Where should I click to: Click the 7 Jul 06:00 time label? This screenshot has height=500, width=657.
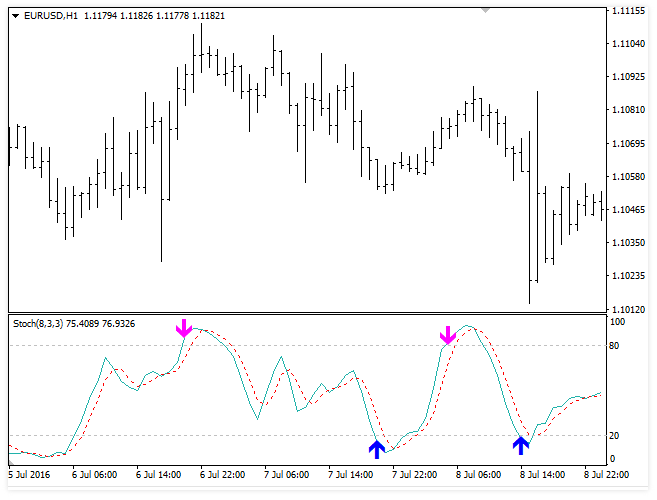[287, 475]
